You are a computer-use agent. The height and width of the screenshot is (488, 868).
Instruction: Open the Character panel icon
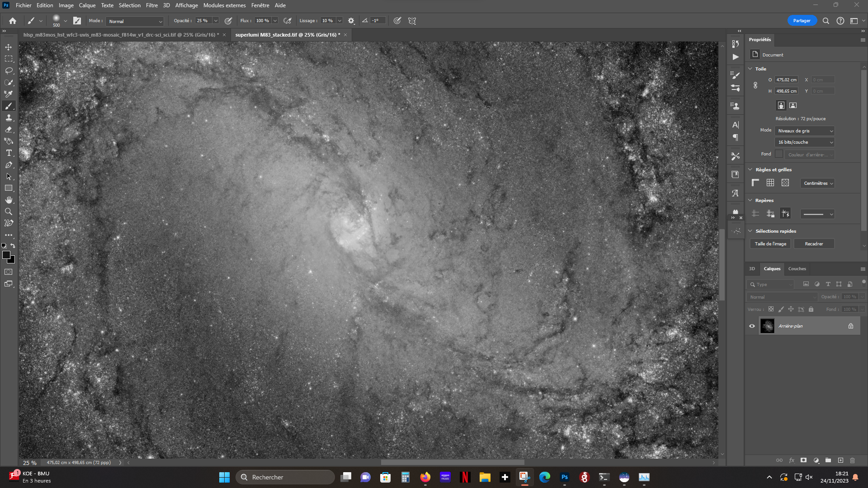pyautogui.click(x=736, y=125)
